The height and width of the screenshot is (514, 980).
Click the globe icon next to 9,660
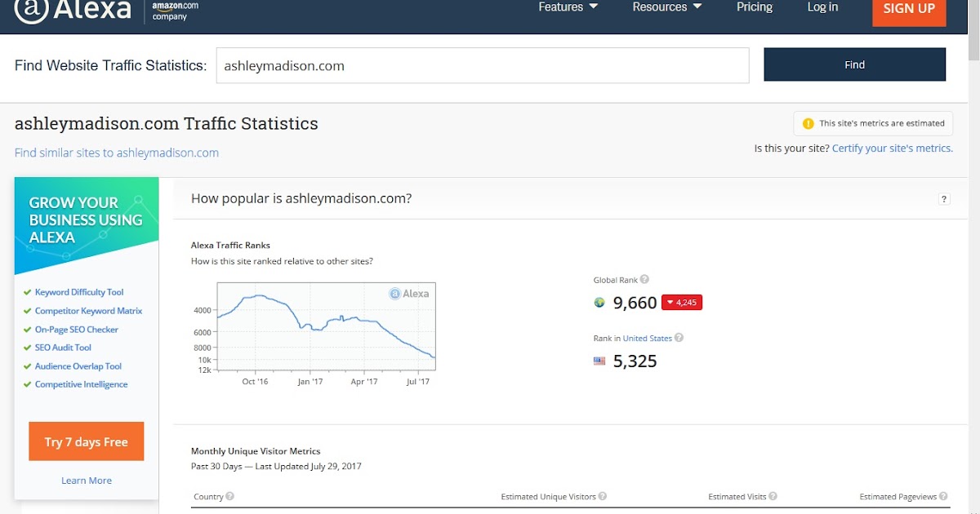pyautogui.click(x=599, y=303)
